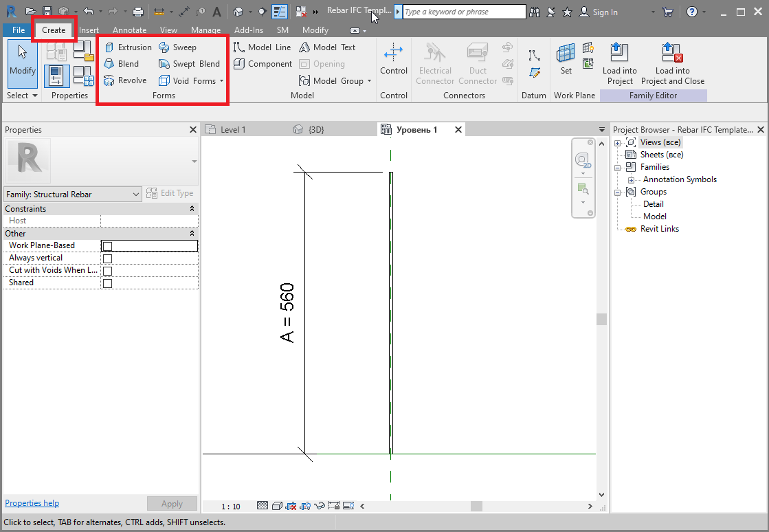
Task: Check the Always vertical option
Action: 108,258
